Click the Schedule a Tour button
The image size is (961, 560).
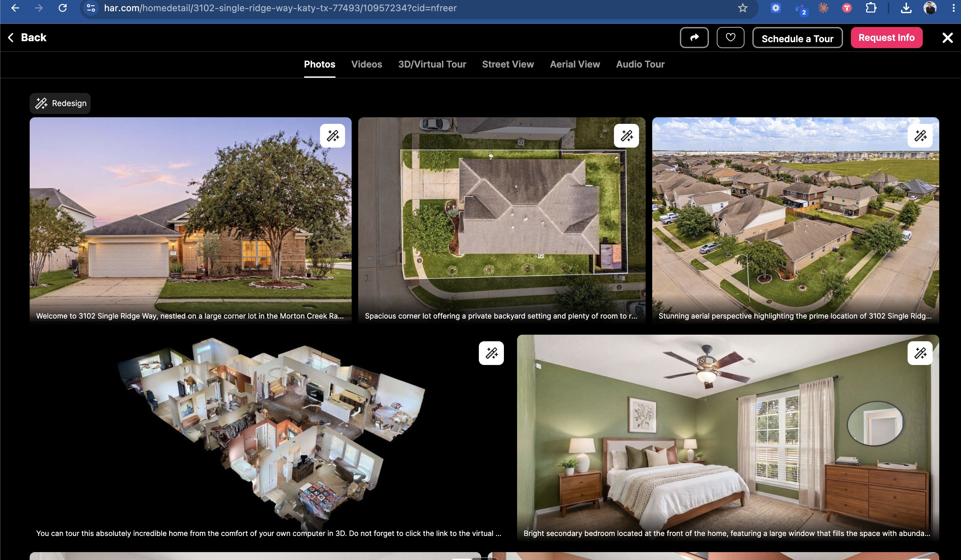click(x=798, y=38)
